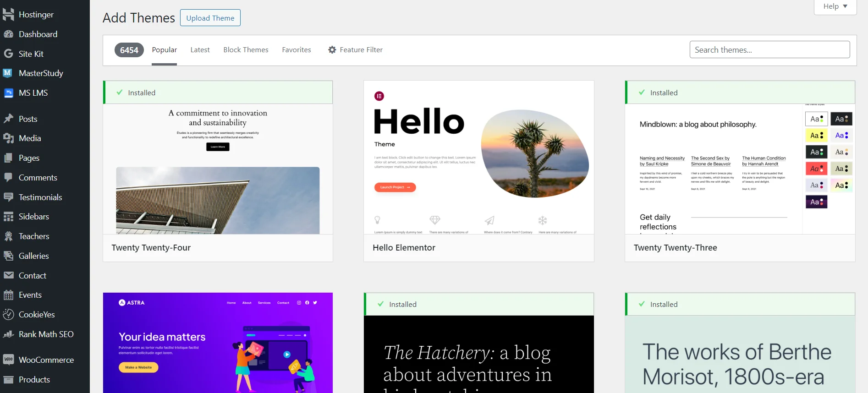Image resolution: width=868 pixels, height=393 pixels.
Task: Open the Twenty Twenty-Four theme preview
Action: tap(218, 169)
